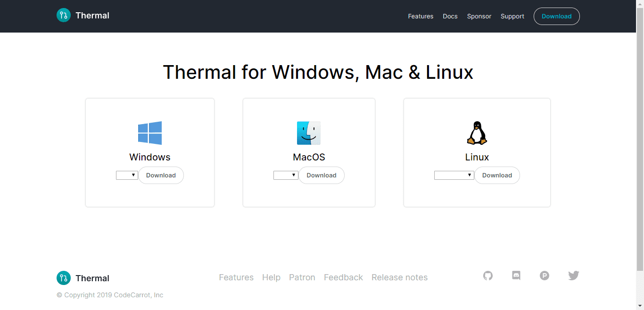Click the Linux penguin icon
Viewport: 644px width, 310px height.
[477, 133]
